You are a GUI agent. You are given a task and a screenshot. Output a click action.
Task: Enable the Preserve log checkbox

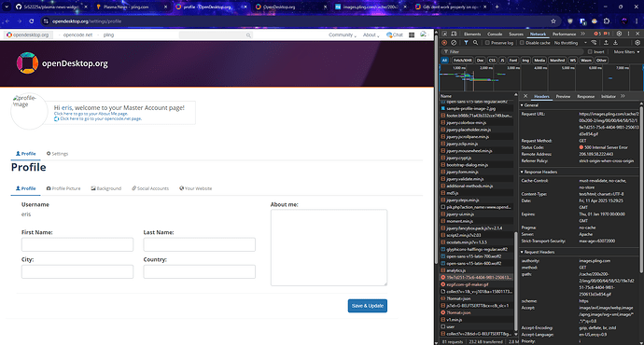tap(487, 43)
